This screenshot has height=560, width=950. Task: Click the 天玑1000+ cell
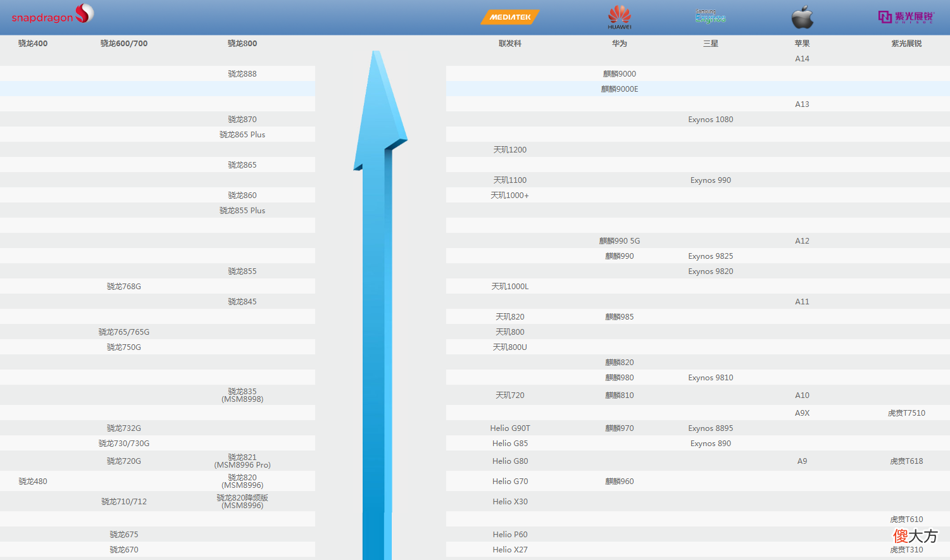point(510,196)
